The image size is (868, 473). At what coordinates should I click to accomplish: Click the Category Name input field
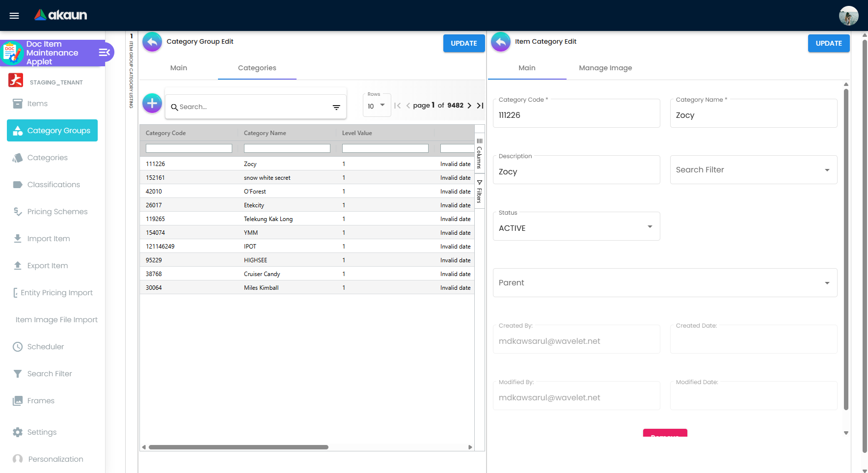pyautogui.click(x=753, y=115)
